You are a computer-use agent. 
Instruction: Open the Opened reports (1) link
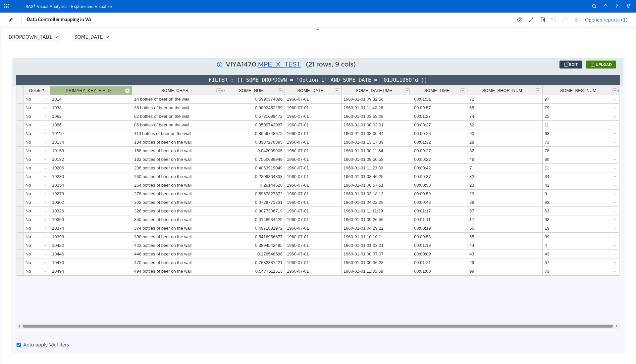606,20
